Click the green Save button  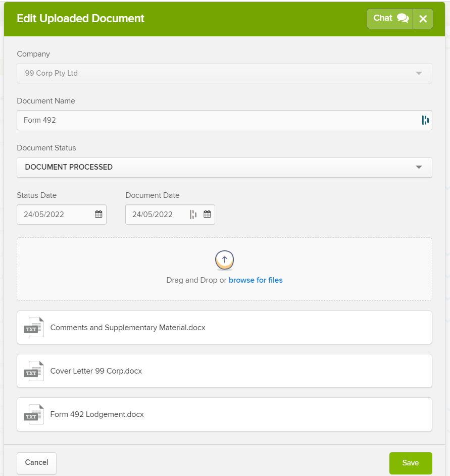tap(411, 463)
